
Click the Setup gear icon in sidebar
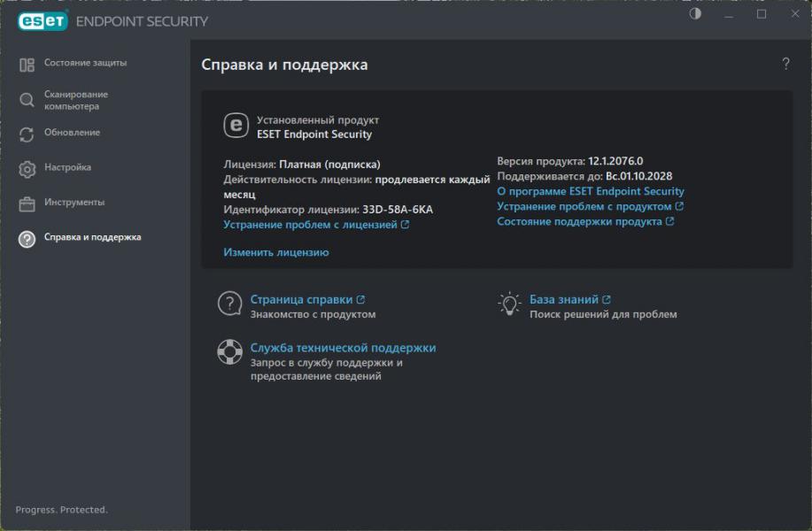coord(27,168)
